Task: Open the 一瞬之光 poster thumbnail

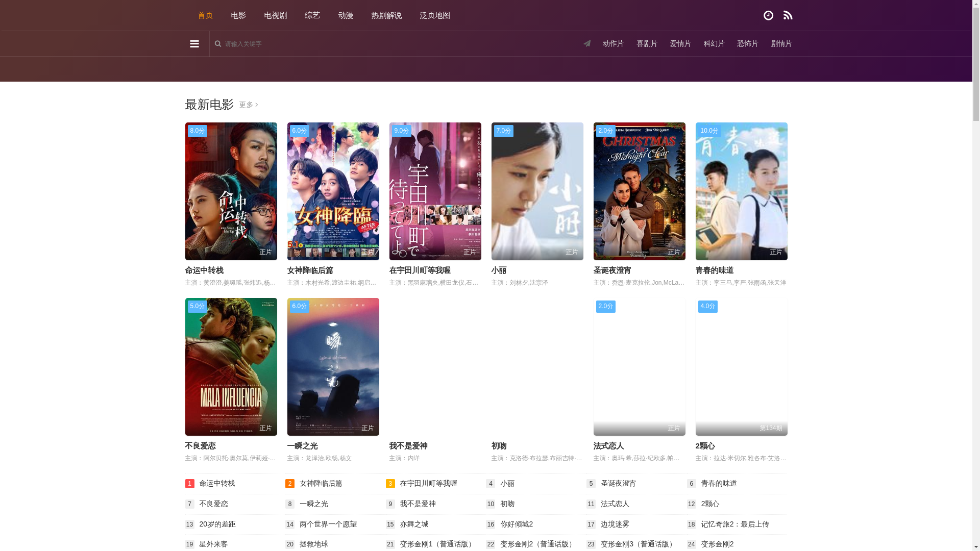Action: click(333, 367)
